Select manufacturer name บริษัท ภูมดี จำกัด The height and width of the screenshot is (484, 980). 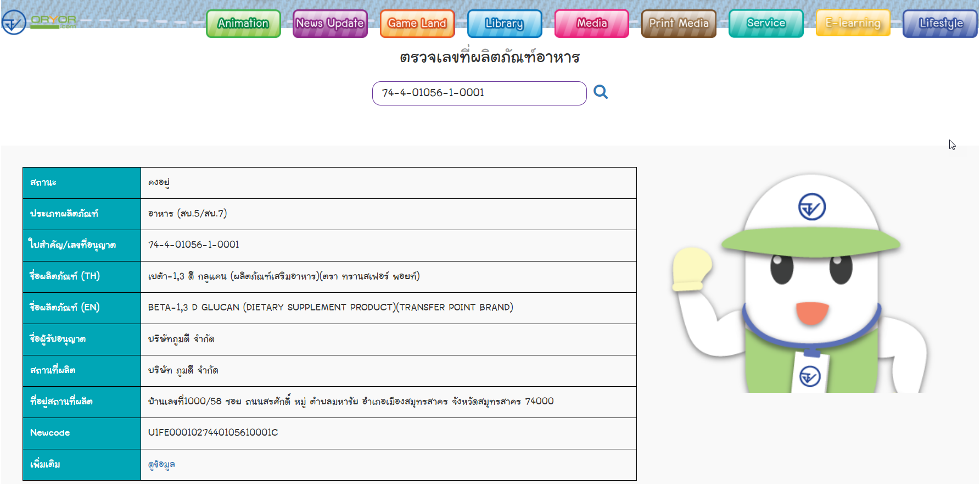pos(183,370)
